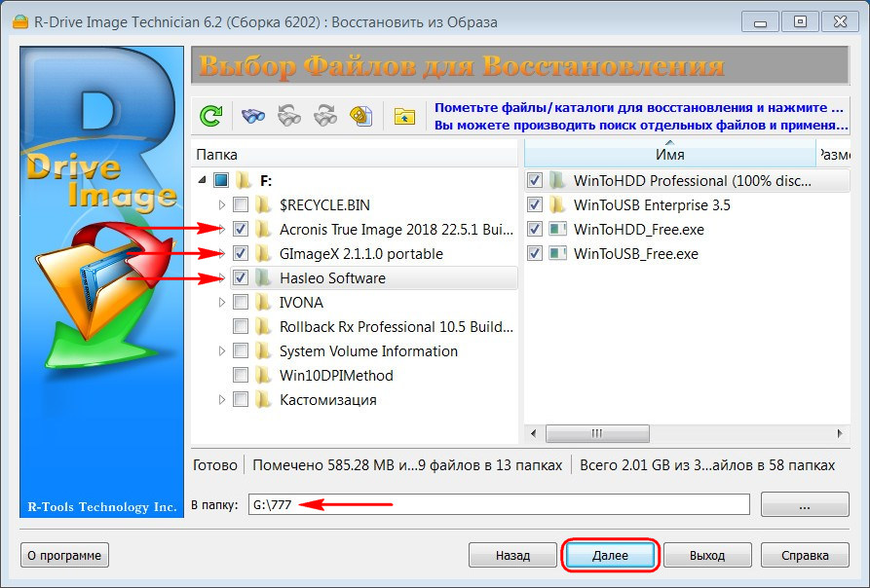Click the WinToUSB_Free.exe file icon
The image size is (870, 588).
(557, 253)
